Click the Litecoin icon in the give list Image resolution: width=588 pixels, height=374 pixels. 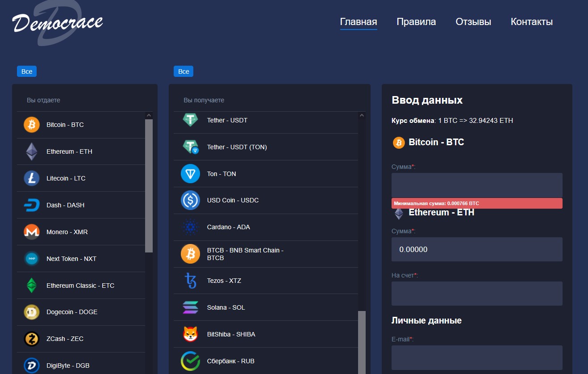(32, 178)
